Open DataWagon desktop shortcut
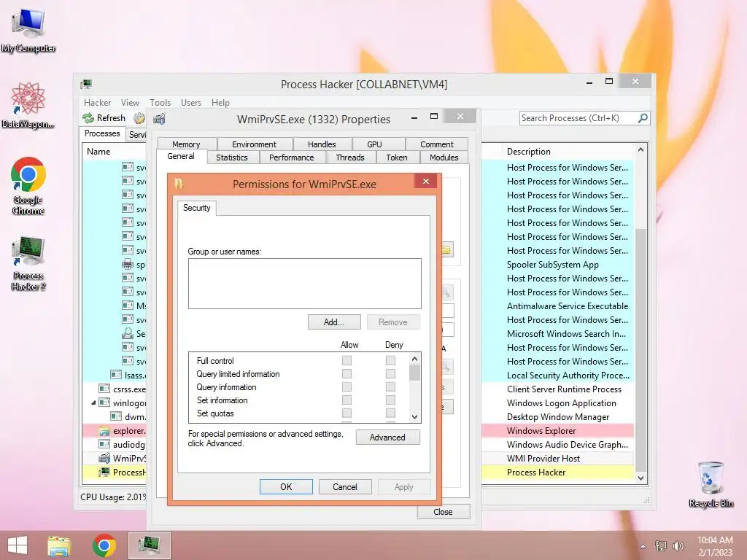 coord(28,105)
